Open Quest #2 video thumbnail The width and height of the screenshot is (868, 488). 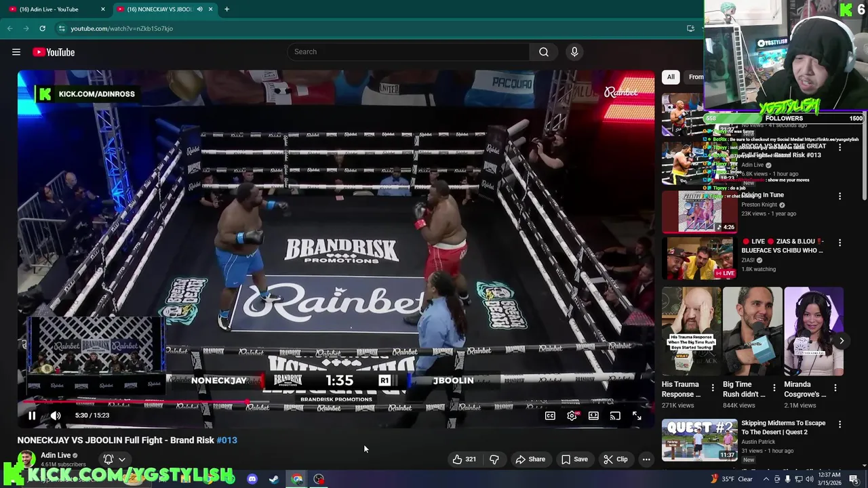tap(700, 441)
